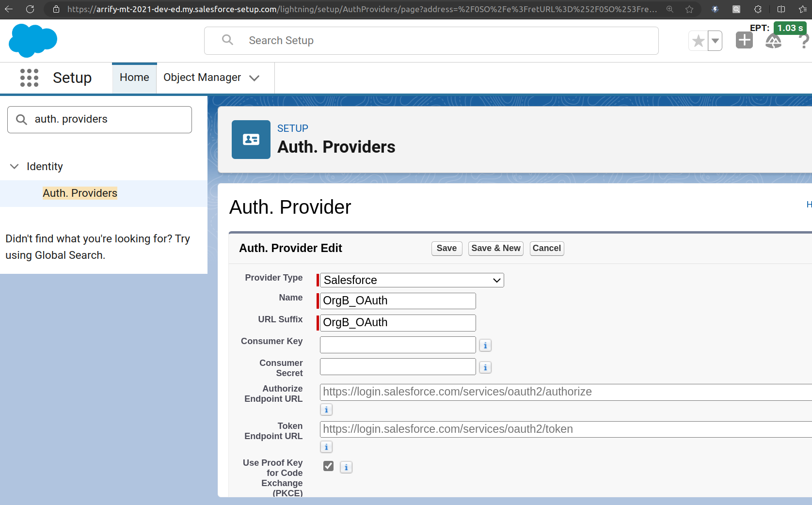Click the info icon below Authorize Endpoint URL
Image resolution: width=812 pixels, height=505 pixels.
(326, 410)
